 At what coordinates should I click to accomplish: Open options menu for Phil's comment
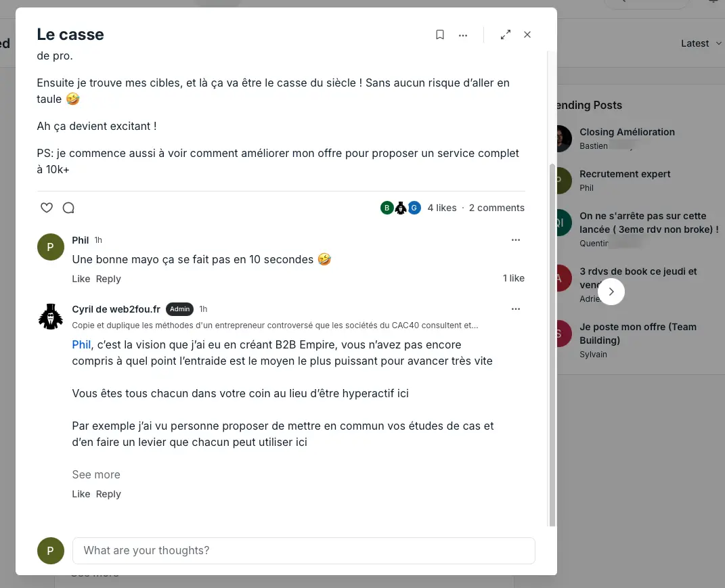516,240
